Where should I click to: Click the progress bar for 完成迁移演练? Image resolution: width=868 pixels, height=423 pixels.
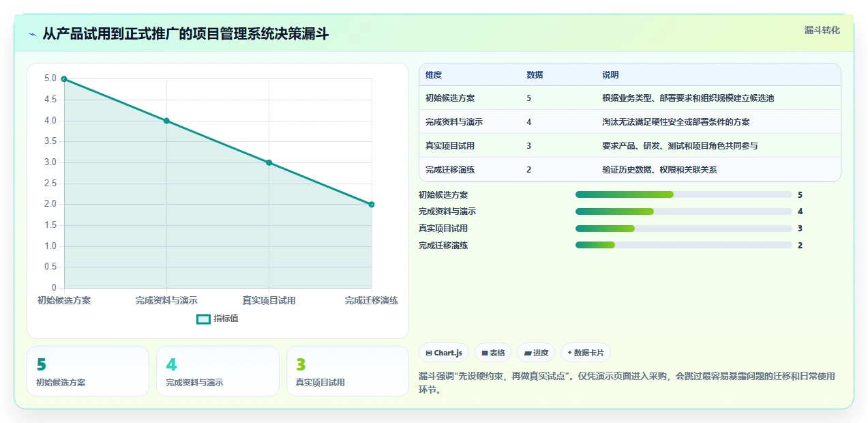684,246
